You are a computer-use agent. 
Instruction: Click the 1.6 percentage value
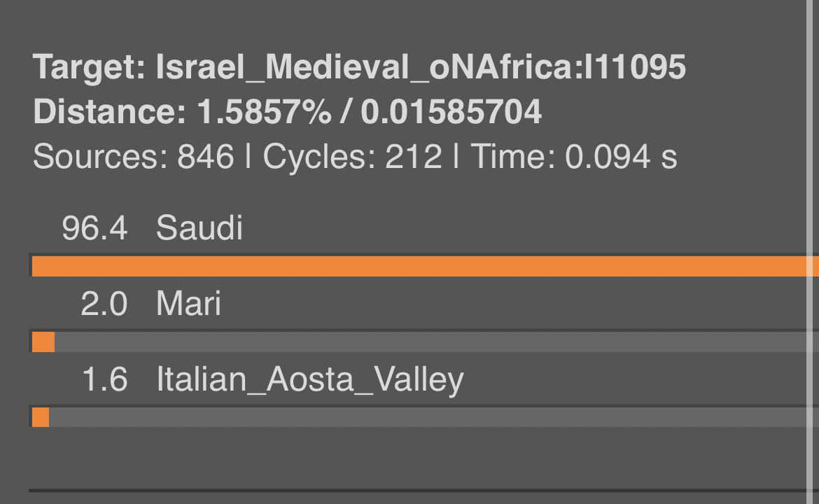[x=104, y=379]
